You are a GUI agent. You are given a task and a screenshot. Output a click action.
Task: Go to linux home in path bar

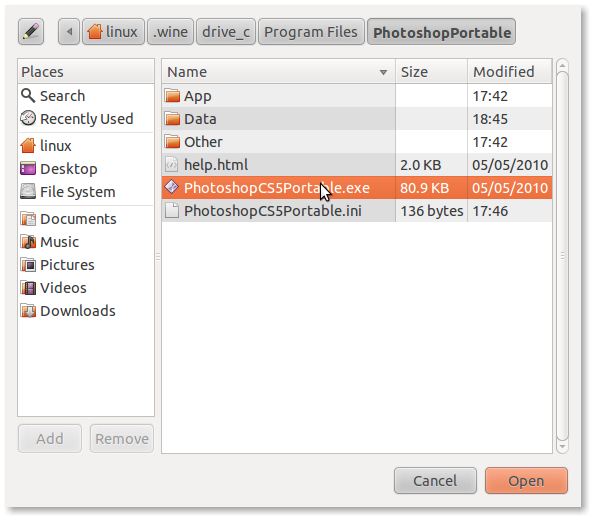tap(113, 32)
